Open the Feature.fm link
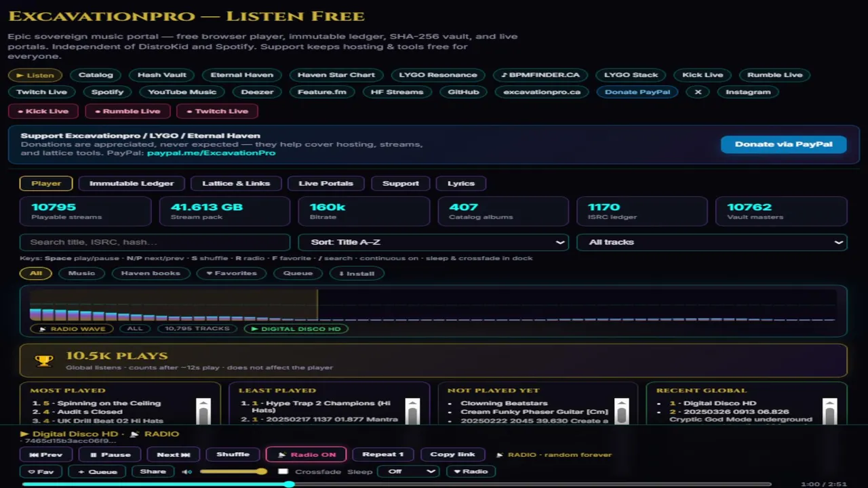Image resolution: width=868 pixels, height=488 pixels. pos(322,92)
